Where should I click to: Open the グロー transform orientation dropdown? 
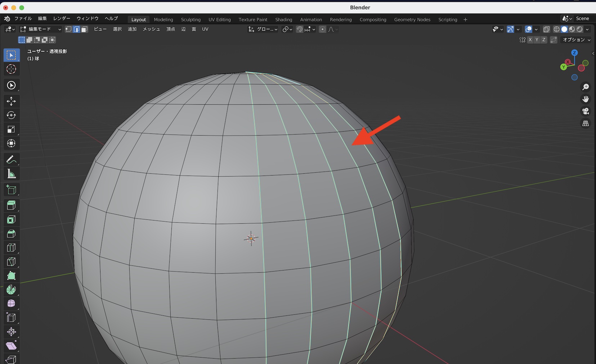pyautogui.click(x=263, y=29)
